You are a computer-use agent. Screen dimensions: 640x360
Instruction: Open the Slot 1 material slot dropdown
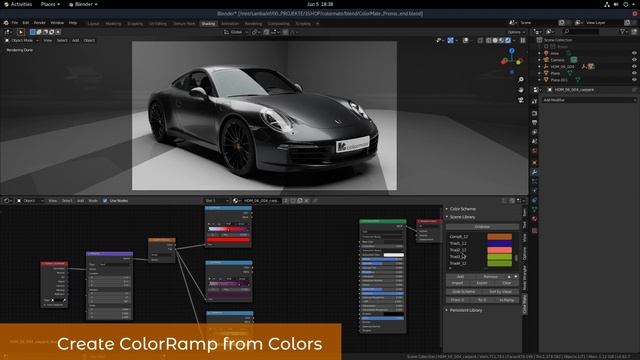coord(216,201)
